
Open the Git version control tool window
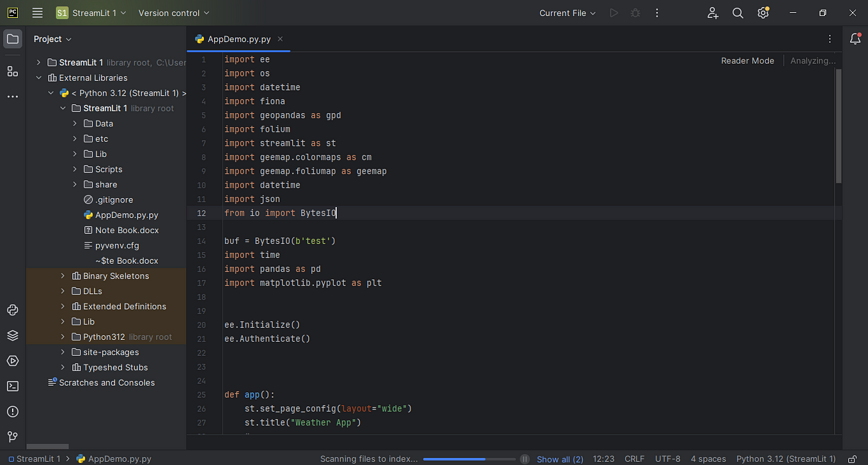coord(13,438)
